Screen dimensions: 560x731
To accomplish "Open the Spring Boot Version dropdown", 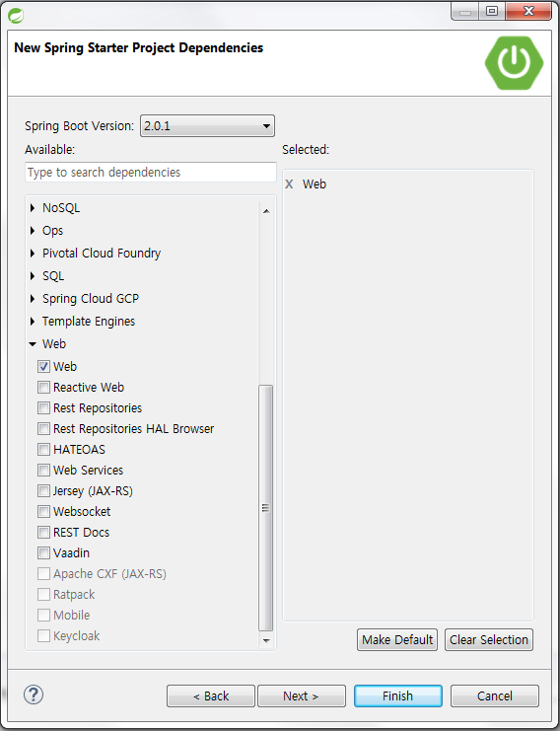I will click(207, 126).
